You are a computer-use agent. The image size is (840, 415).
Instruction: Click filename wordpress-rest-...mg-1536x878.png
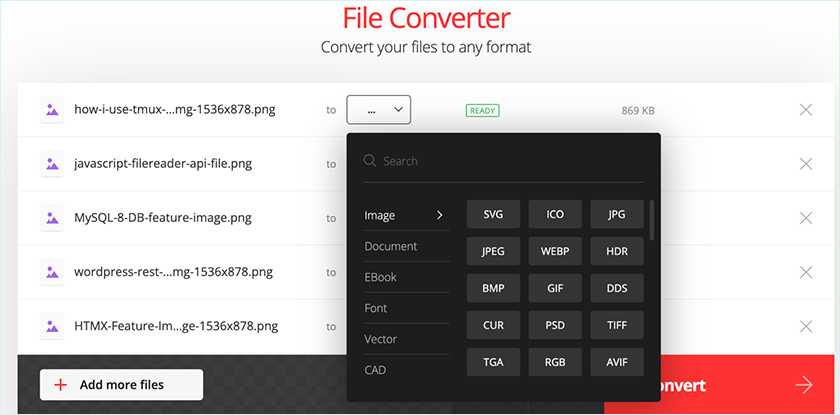(x=174, y=272)
